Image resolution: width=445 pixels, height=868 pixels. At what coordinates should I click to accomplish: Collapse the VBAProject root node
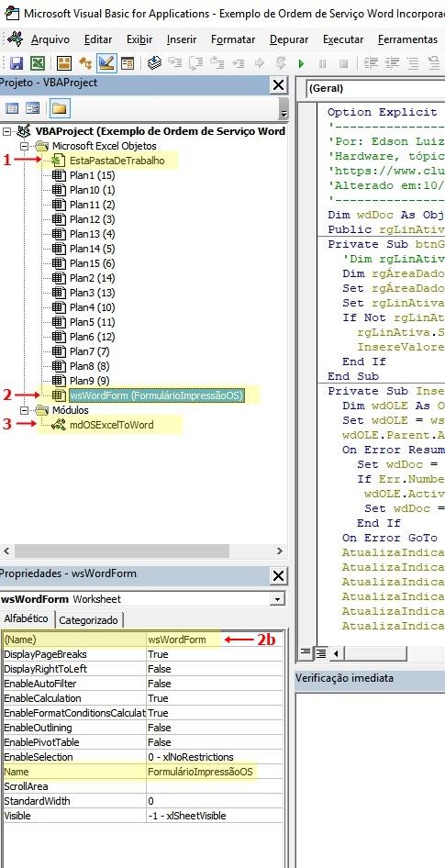click(7, 132)
